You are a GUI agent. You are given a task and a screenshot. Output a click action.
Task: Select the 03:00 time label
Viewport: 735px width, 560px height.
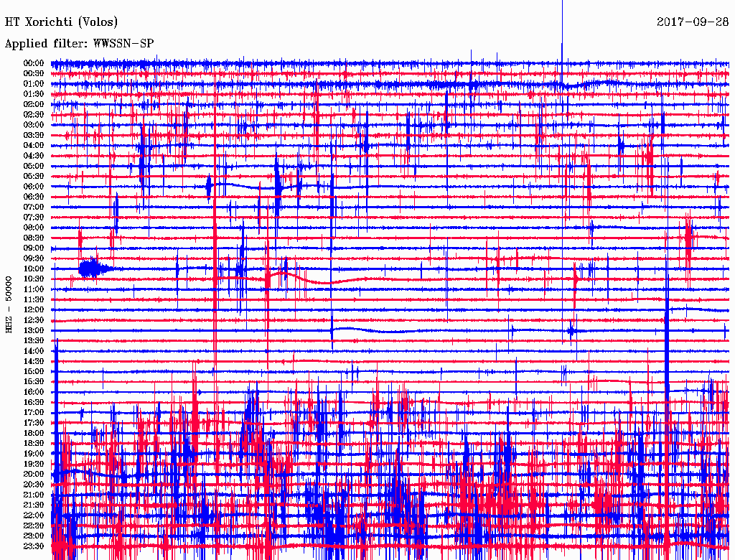tap(34, 125)
